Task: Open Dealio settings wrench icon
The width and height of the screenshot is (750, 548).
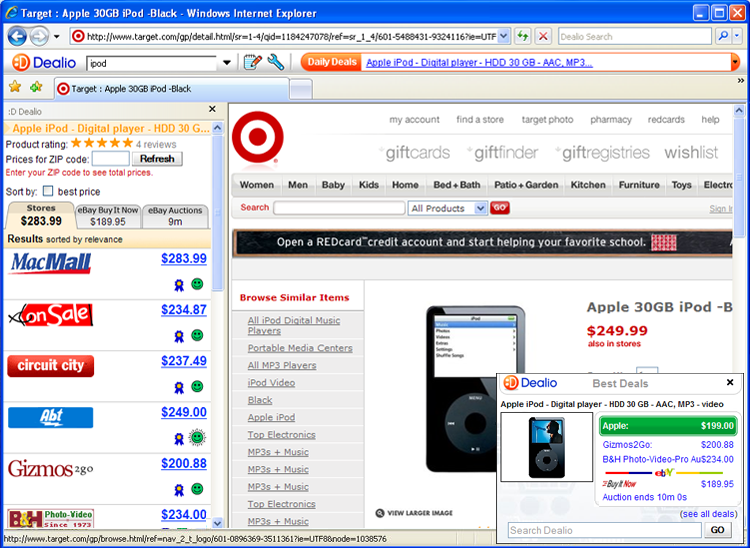Action: click(x=276, y=62)
